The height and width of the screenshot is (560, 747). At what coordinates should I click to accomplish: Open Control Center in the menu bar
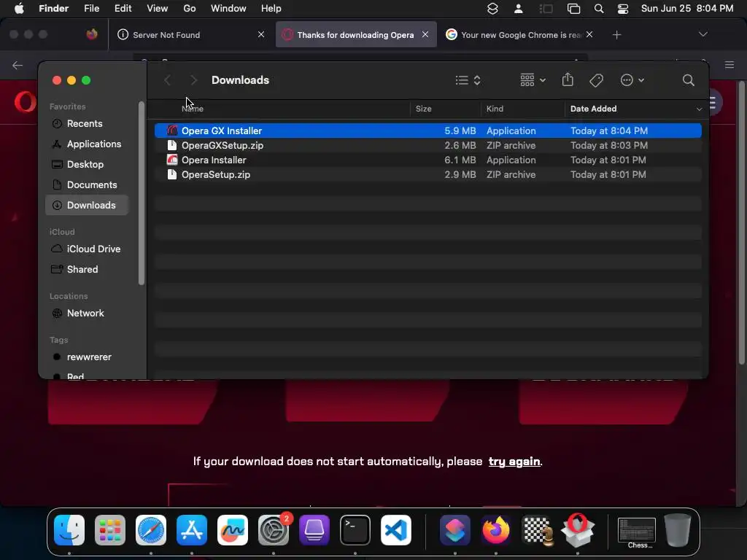click(x=623, y=9)
